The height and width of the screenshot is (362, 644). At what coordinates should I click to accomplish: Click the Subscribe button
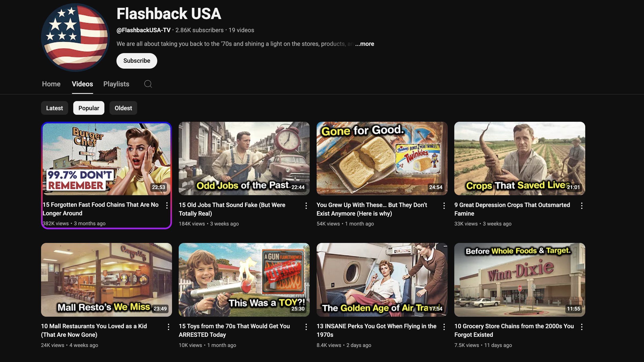click(137, 61)
